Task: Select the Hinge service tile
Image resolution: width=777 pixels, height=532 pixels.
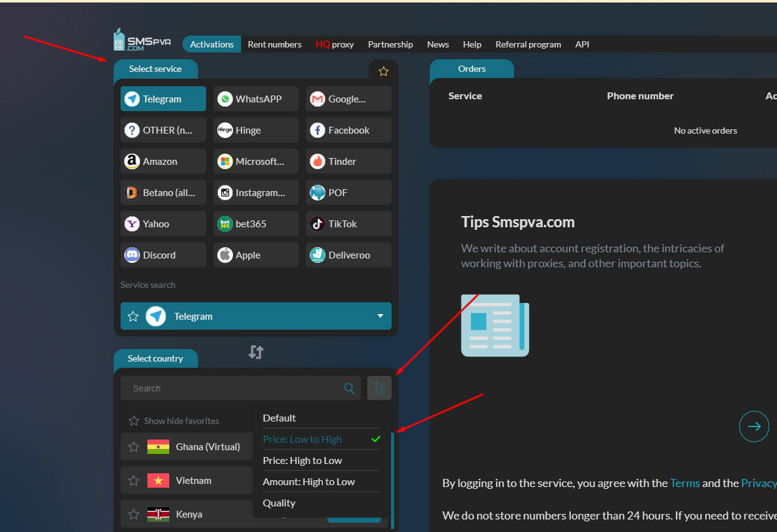Action: [x=256, y=130]
